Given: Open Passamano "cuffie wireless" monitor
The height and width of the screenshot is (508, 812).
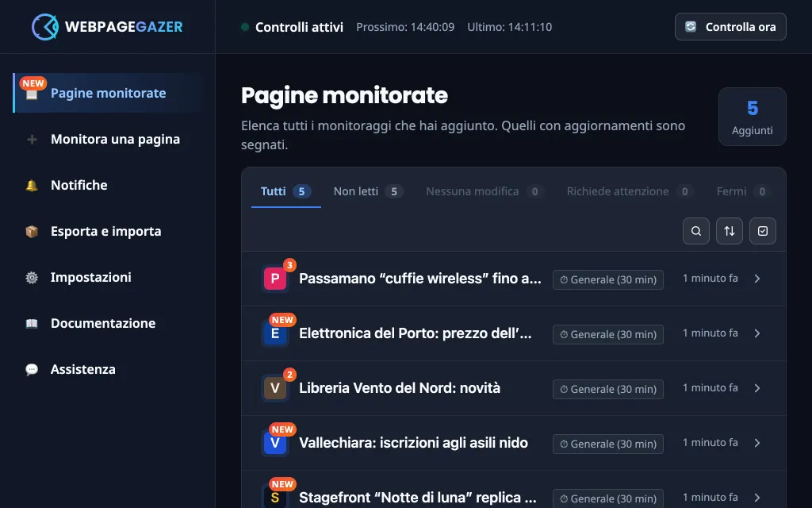Looking at the screenshot, I should [x=420, y=279].
